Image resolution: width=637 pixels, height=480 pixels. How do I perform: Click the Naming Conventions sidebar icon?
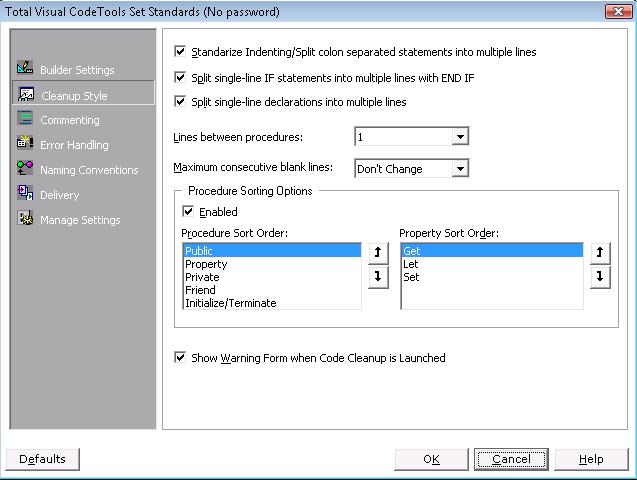click(25, 168)
